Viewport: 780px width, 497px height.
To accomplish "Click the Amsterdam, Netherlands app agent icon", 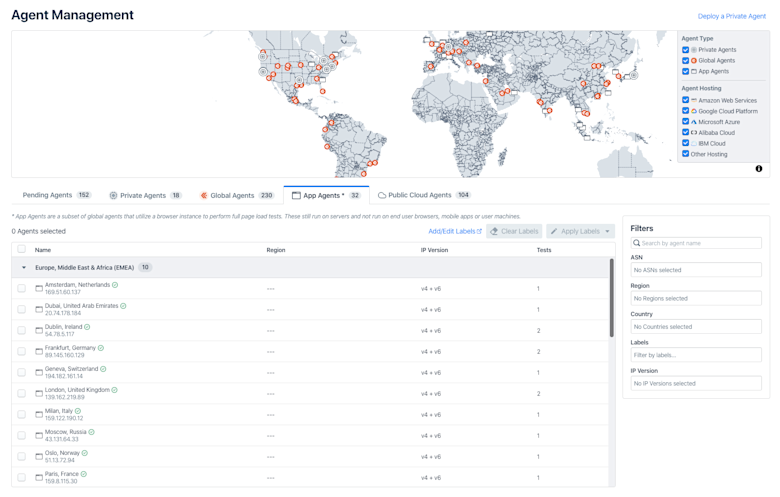I will [39, 289].
